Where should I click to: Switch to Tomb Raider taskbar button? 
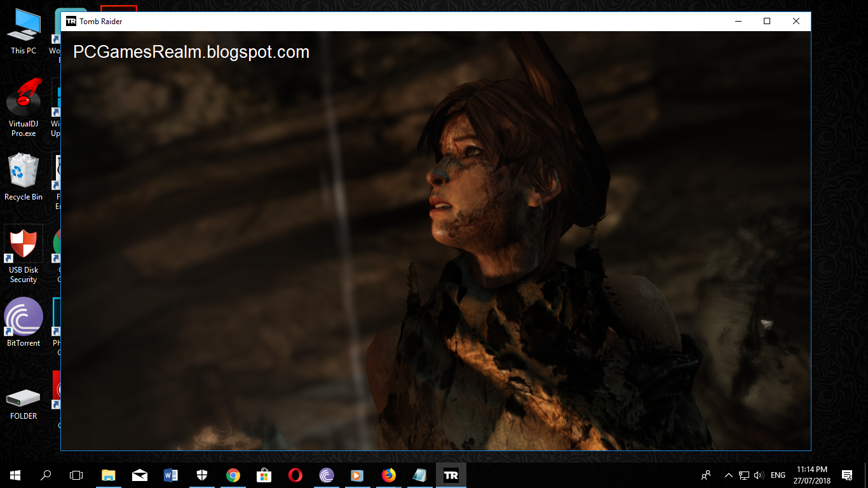[x=451, y=475]
